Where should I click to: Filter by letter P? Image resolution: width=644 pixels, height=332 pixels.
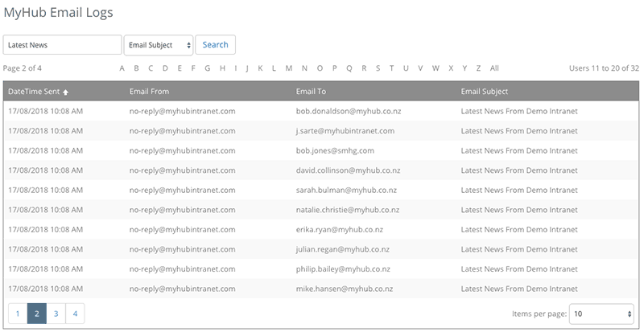(335, 68)
